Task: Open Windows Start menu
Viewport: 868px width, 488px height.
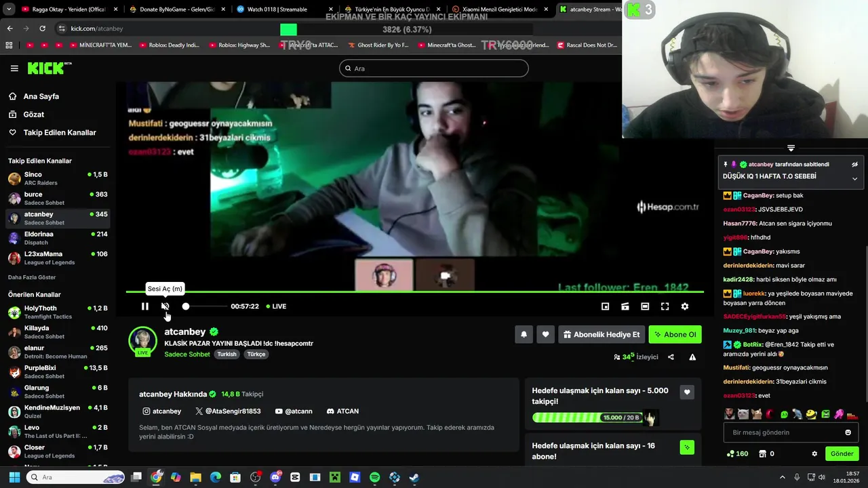Action: point(14,477)
